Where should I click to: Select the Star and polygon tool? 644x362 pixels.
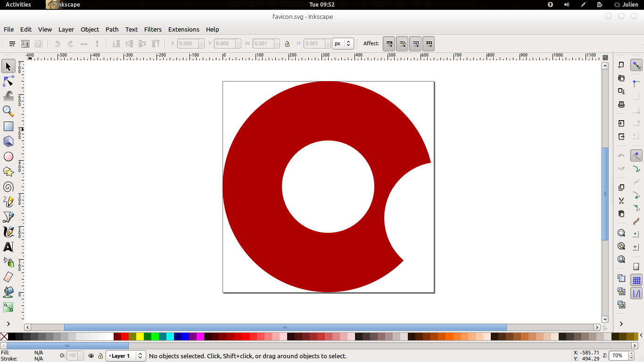pyautogui.click(x=8, y=172)
